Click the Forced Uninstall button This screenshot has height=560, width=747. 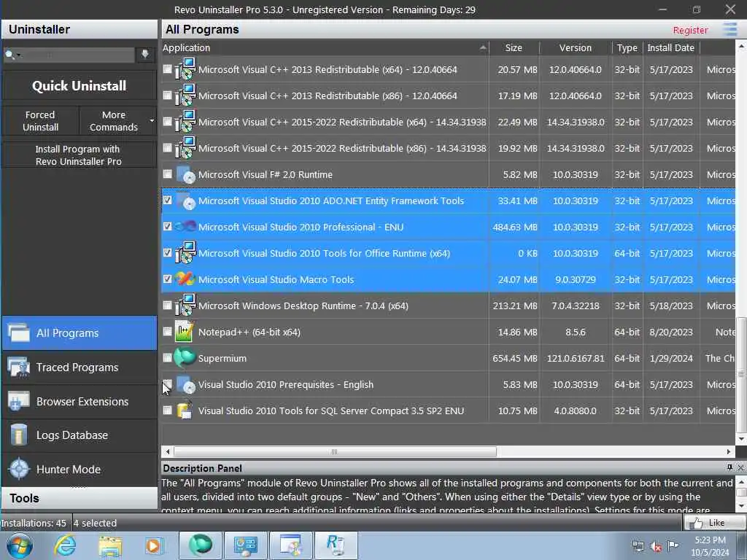41,121
